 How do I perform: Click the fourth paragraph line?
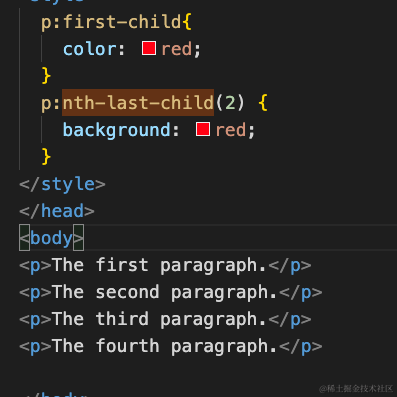click(171, 346)
